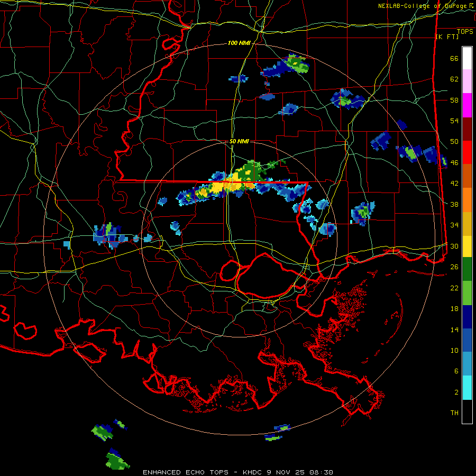This screenshot has width=476, height=476.
Task: Pick the dark green legend swatch
Action: coord(467,269)
